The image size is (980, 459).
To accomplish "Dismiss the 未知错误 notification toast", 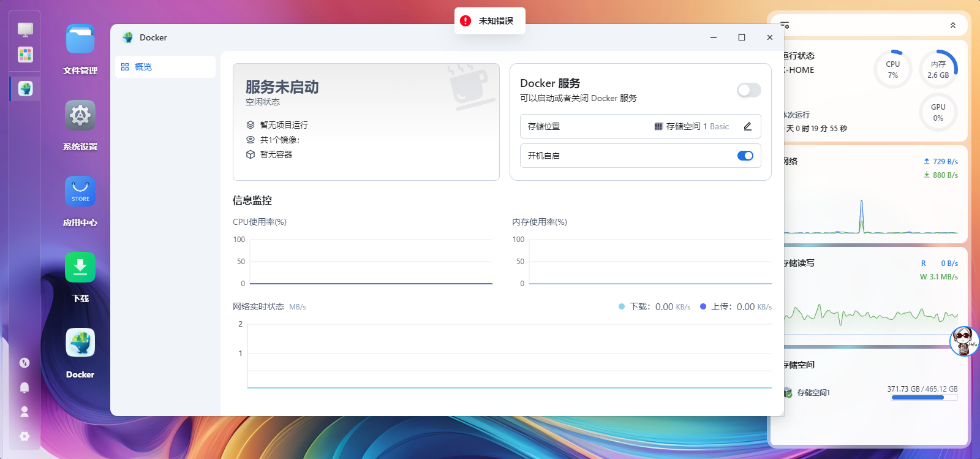I will [x=490, y=21].
